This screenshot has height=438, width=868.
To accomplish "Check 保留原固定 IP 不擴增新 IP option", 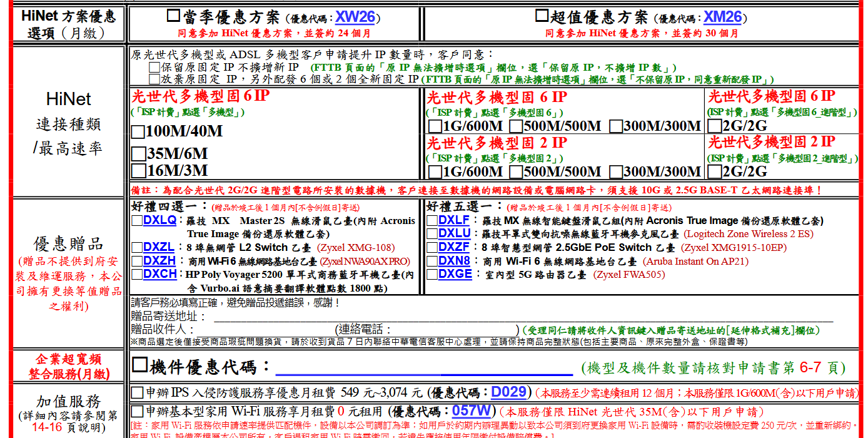I will [154, 68].
